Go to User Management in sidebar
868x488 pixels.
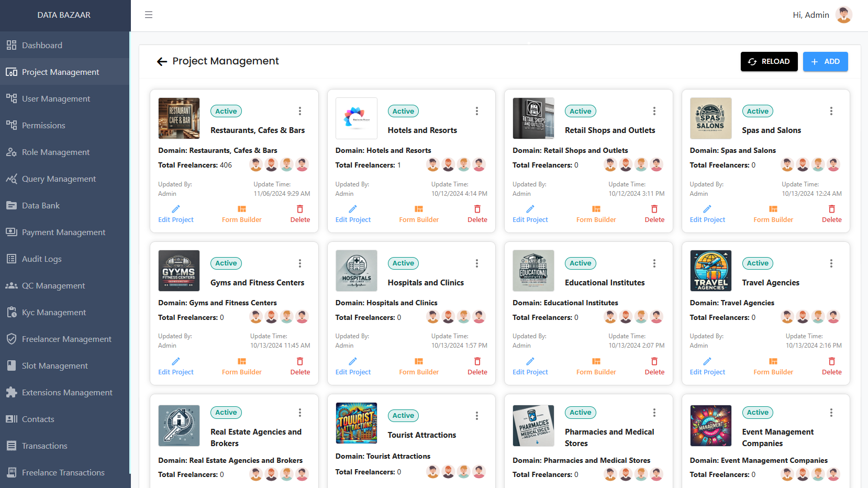[x=55, y=99]
